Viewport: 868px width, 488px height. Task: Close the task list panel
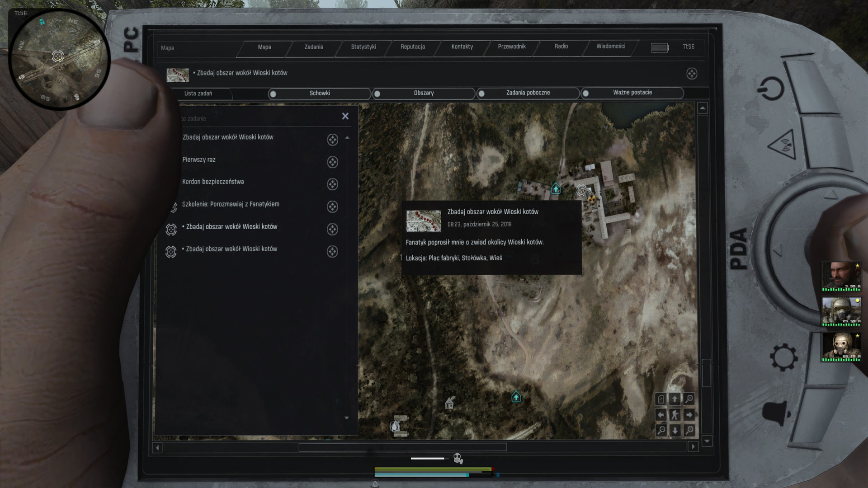[345, 116]
